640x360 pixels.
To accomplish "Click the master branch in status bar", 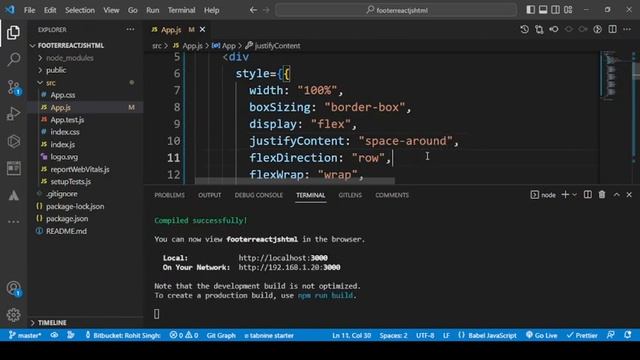I will (x=25, y=335).
